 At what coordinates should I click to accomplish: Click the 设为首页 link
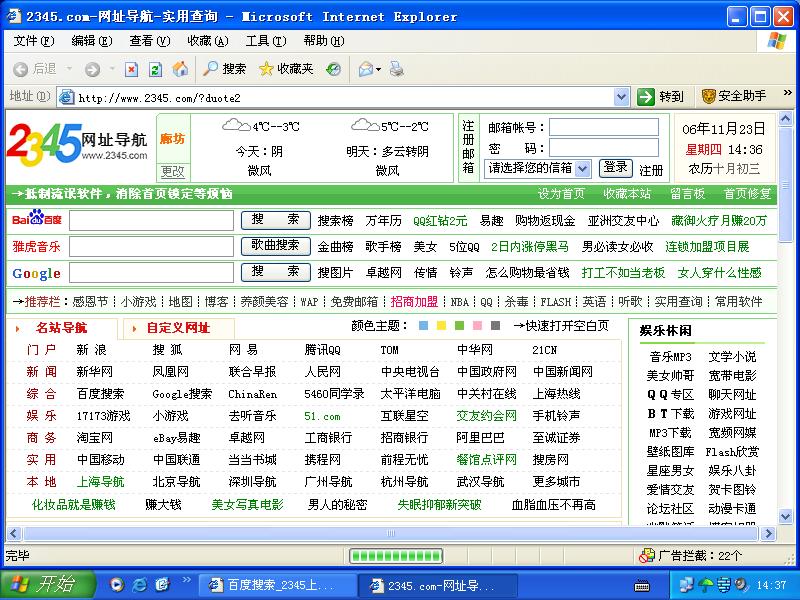(x=561, y=194)
